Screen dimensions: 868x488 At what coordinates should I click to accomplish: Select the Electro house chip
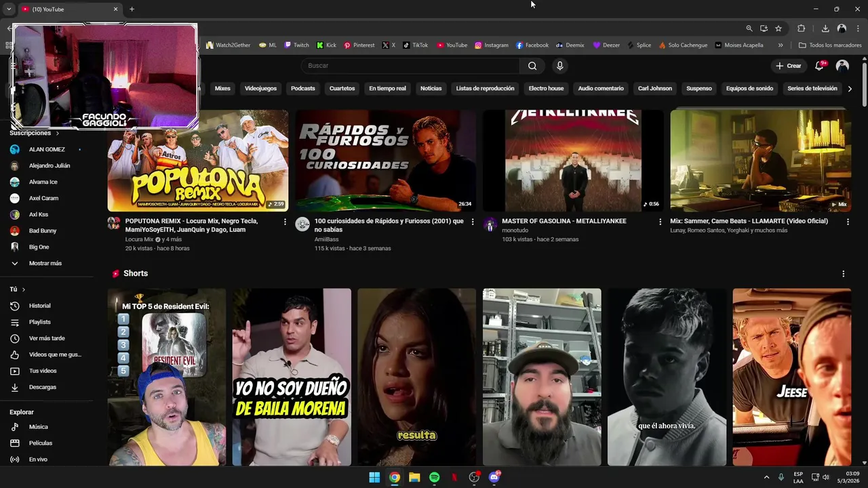click(546, 89)
